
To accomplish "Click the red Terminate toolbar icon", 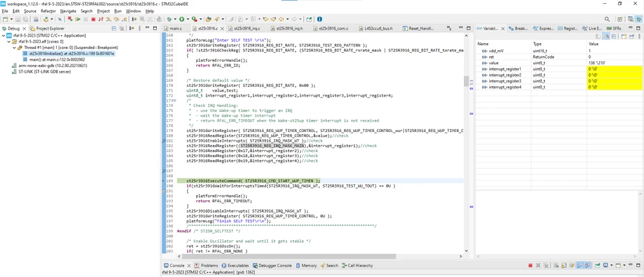I will point(93,19).
